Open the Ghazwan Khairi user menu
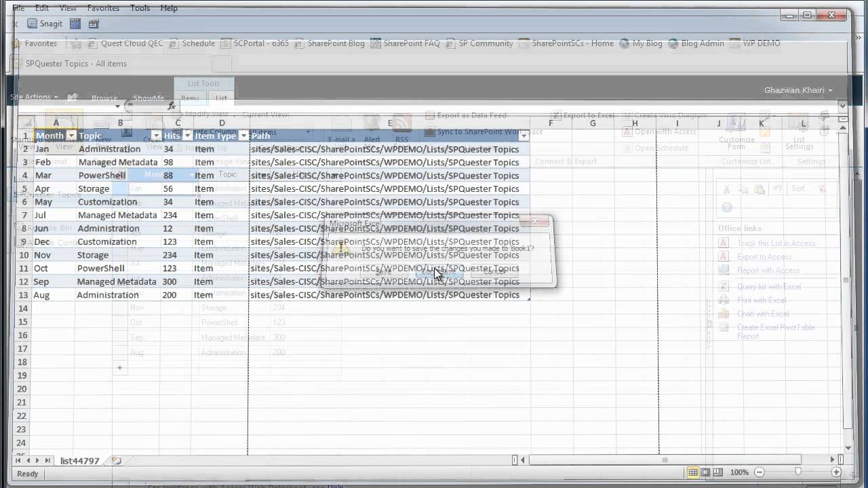868x488 pixels. pyautogui.click(x=798, y=90)
